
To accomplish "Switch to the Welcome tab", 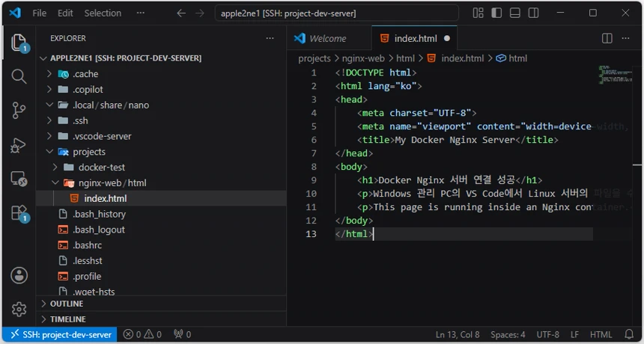I will [x=328, y=39].
